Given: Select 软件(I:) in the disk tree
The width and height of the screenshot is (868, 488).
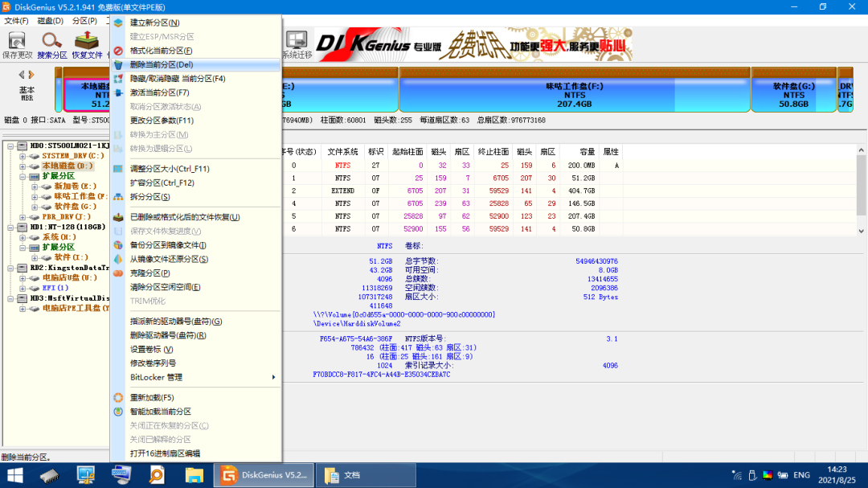Looking at the screenshot, I should (72, 257).
